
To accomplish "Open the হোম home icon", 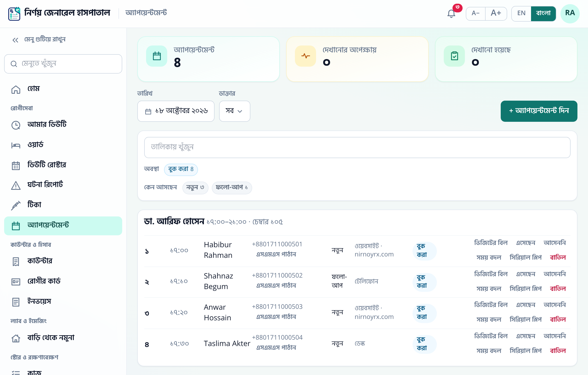I will (16, 89).
